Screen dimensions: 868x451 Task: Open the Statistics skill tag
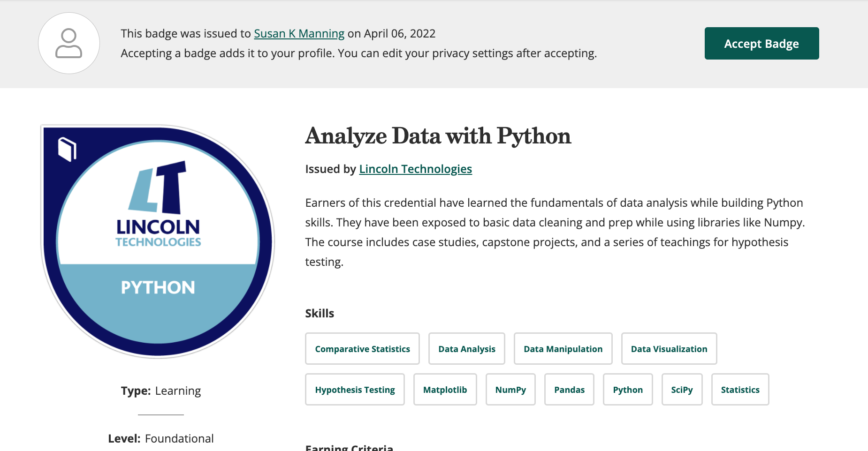click(x=740, y=390)
